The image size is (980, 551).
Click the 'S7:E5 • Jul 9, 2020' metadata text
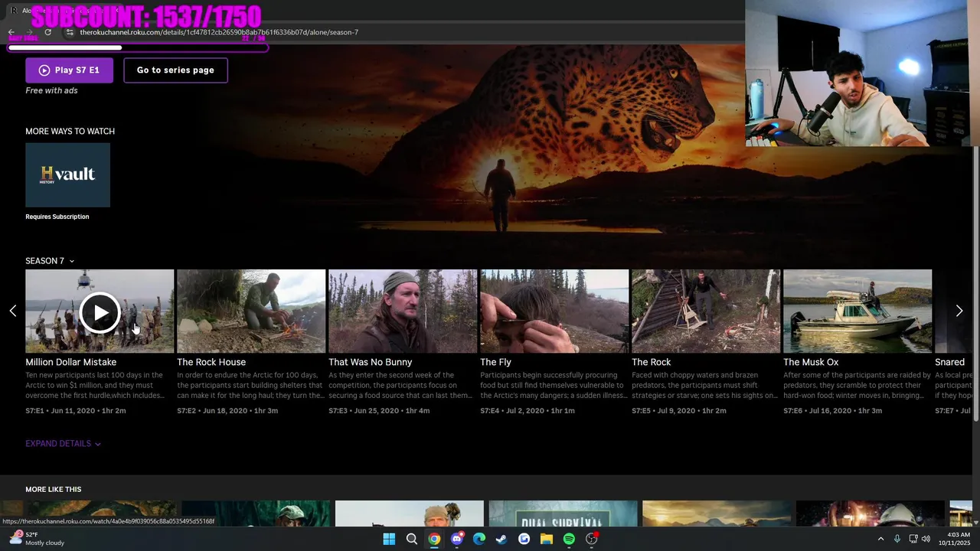tap(665, 411)
